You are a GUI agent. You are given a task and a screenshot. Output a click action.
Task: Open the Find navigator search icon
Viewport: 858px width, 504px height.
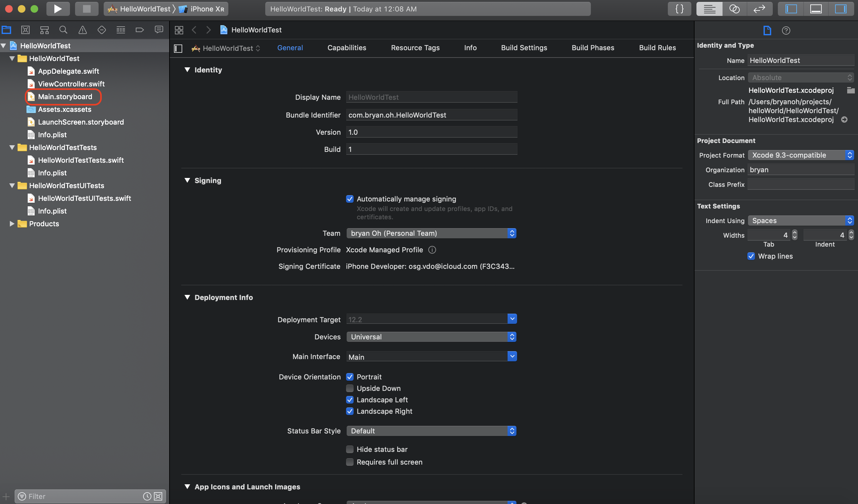[x=63, y=30]
